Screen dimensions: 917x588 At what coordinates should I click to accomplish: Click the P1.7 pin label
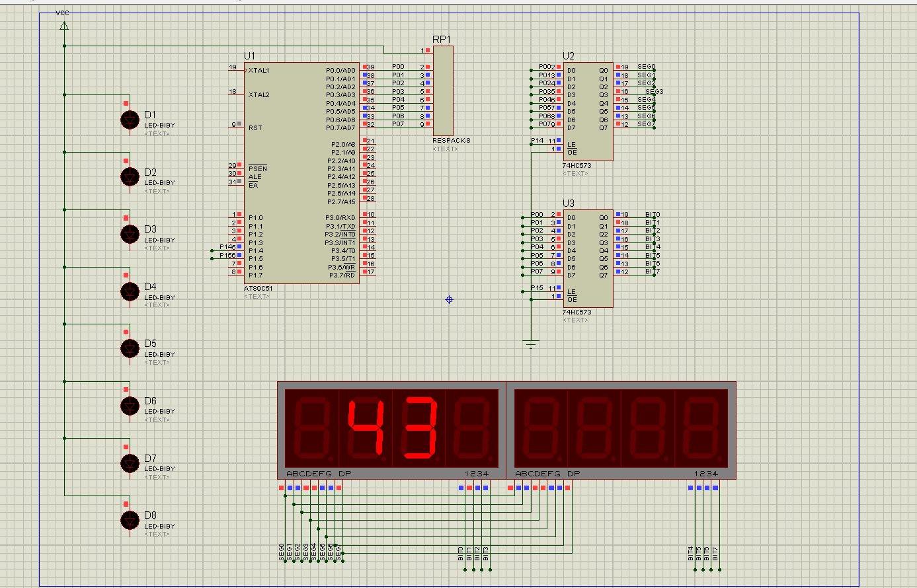point(255,275)
